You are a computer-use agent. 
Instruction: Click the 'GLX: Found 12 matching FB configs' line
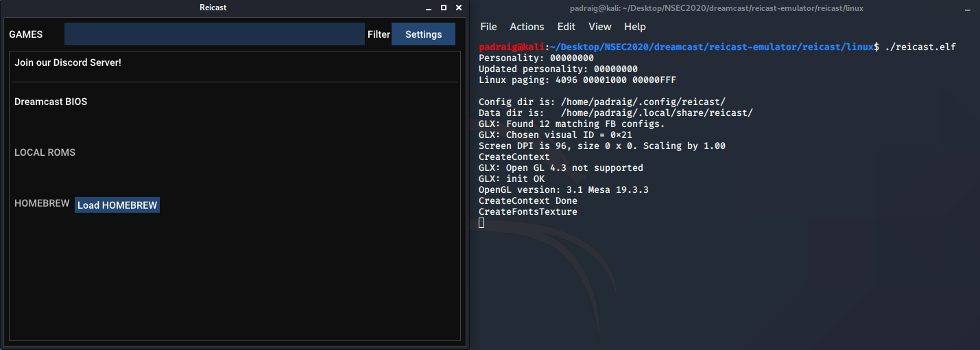pos(572,124)
